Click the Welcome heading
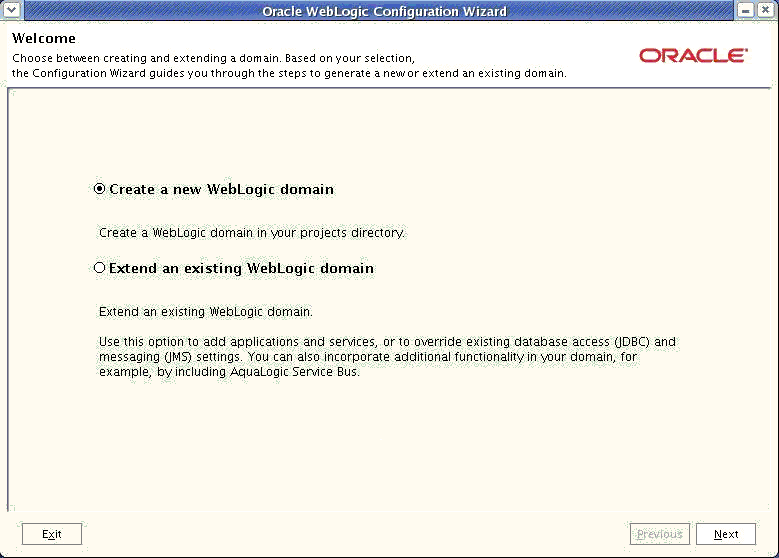The height and width of the screenshot is (558, 779). pos(44,38)
